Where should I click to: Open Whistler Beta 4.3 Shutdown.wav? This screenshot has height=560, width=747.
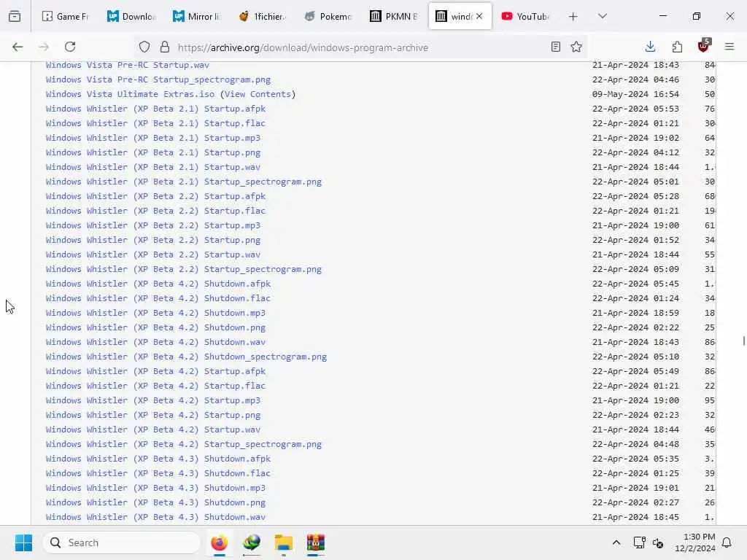coord(155,517)
